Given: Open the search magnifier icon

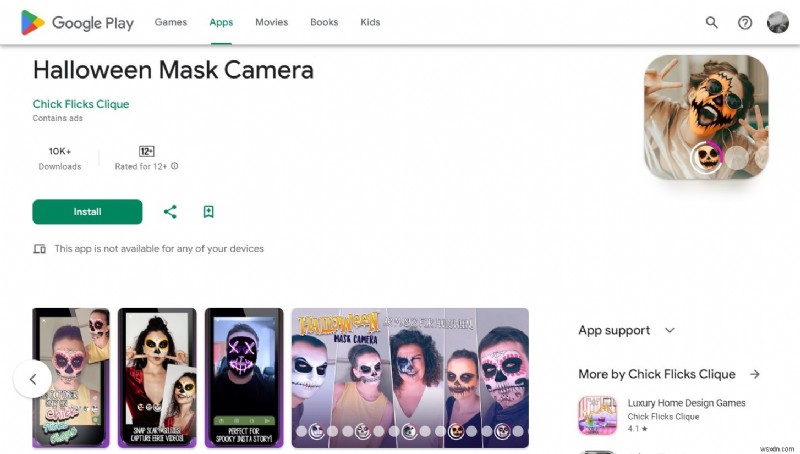Looking at the screenshot, I should pyautogui.click(x=712, y=22).
